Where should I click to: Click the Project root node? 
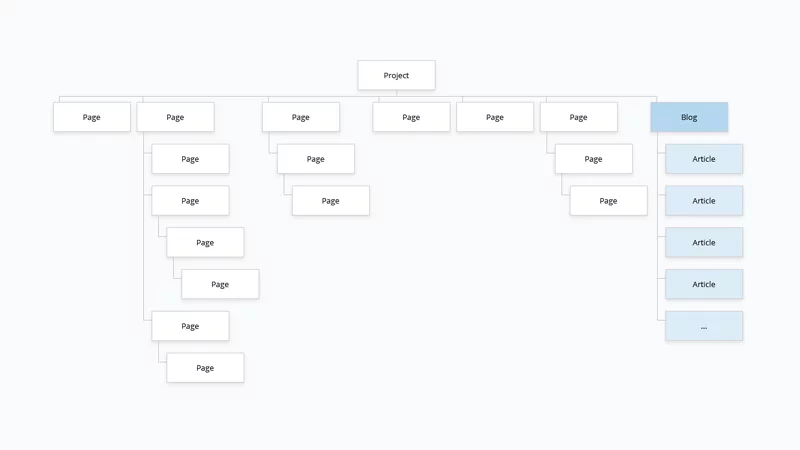pos(397,75)
